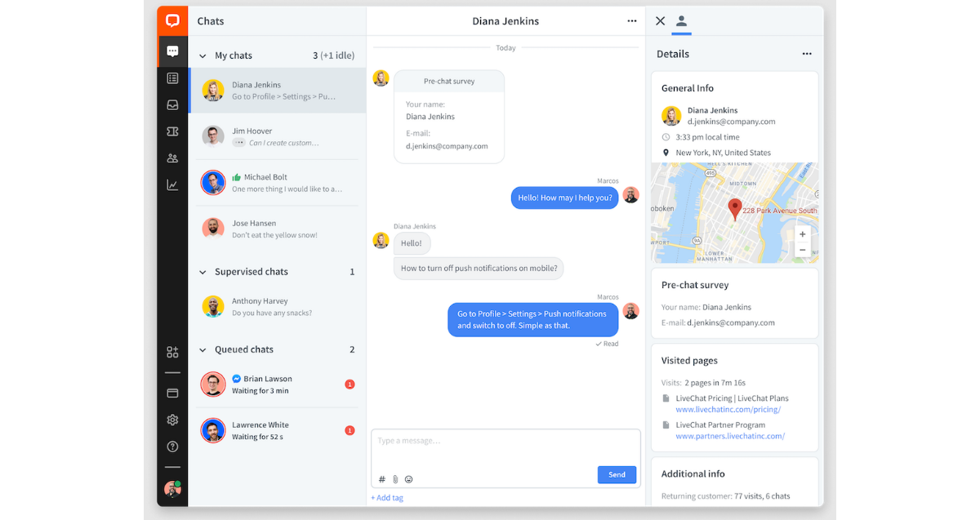Click the attachment paperclip icon
Viewport: 980px width, 520px height.
coord(395,479)
